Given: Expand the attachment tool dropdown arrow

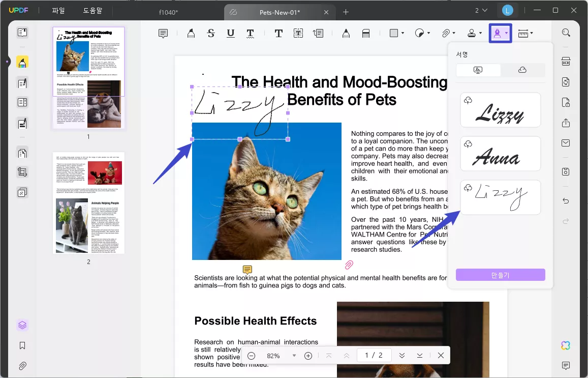Looking at the screenshot, I should 454,34.
